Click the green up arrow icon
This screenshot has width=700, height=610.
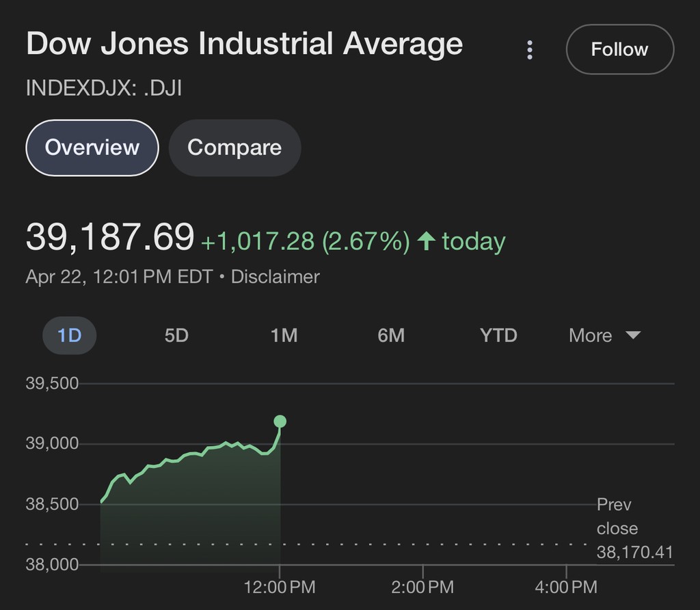(x=426, y=241)
